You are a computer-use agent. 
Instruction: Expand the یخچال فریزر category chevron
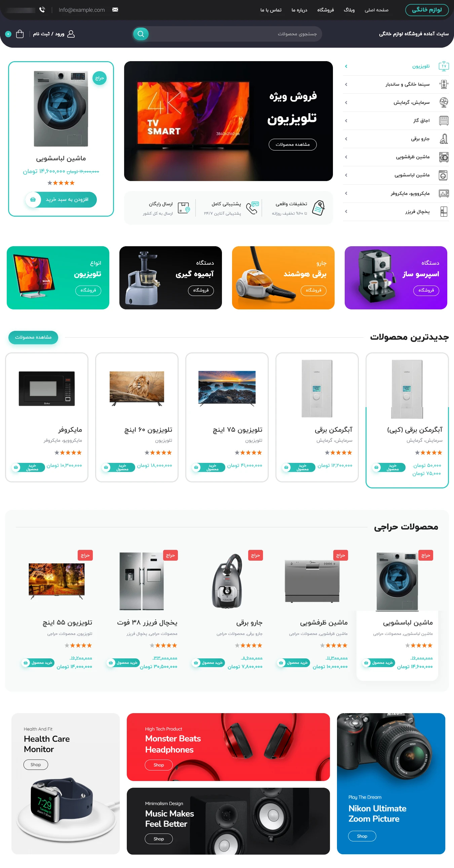[x=346, y=212]
